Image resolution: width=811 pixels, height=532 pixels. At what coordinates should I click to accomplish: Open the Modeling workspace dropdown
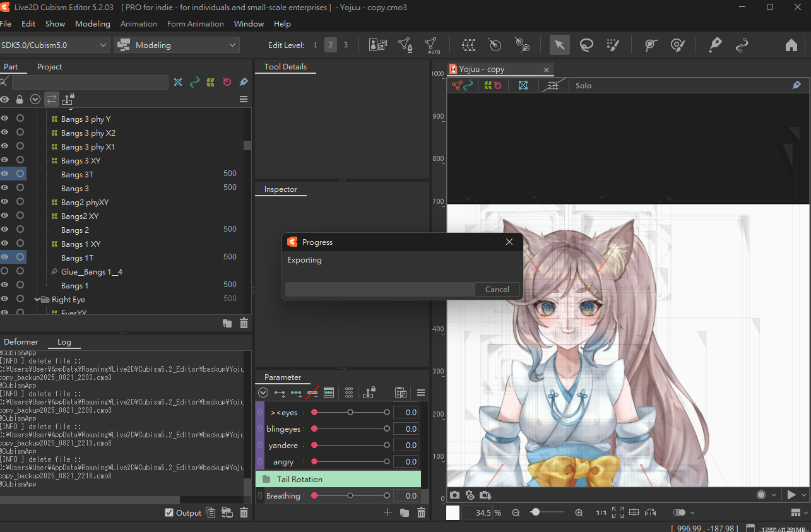[177, 45]
